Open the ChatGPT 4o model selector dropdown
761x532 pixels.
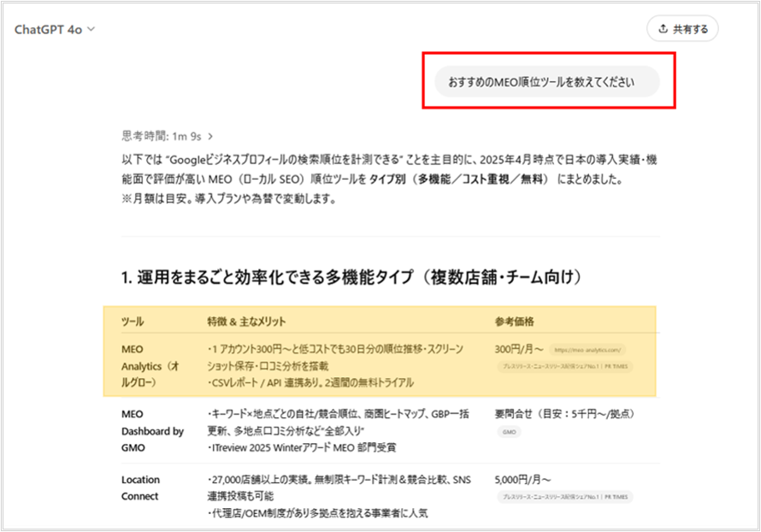pos(55,30)
